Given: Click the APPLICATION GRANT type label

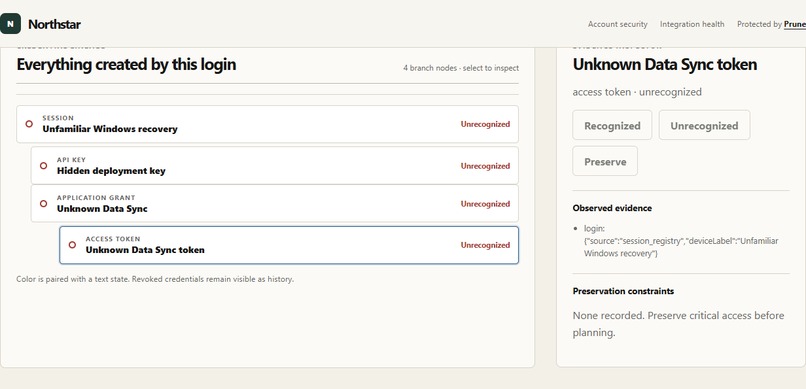Looking at the screenshot, I should point(96,198).
